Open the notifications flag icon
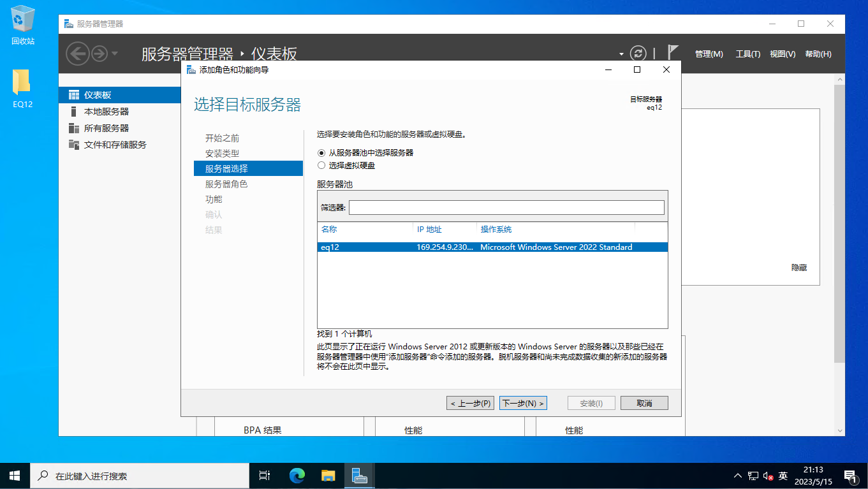Image resolution: width=868 pixels, height=489 pixels. 672,52
